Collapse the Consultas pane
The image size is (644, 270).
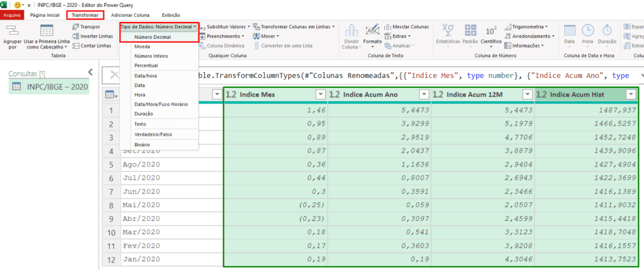pyautogui.click(x=91, y=72)
